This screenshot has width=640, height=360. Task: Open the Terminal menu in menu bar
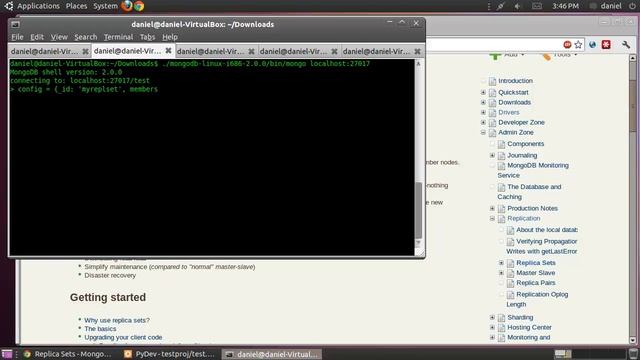click(118, 37)
